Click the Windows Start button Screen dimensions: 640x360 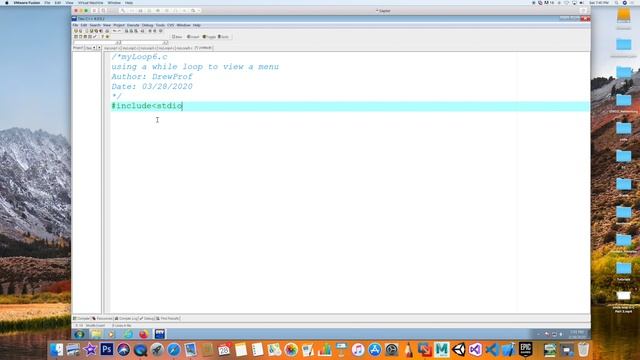[x=79, y=334]
